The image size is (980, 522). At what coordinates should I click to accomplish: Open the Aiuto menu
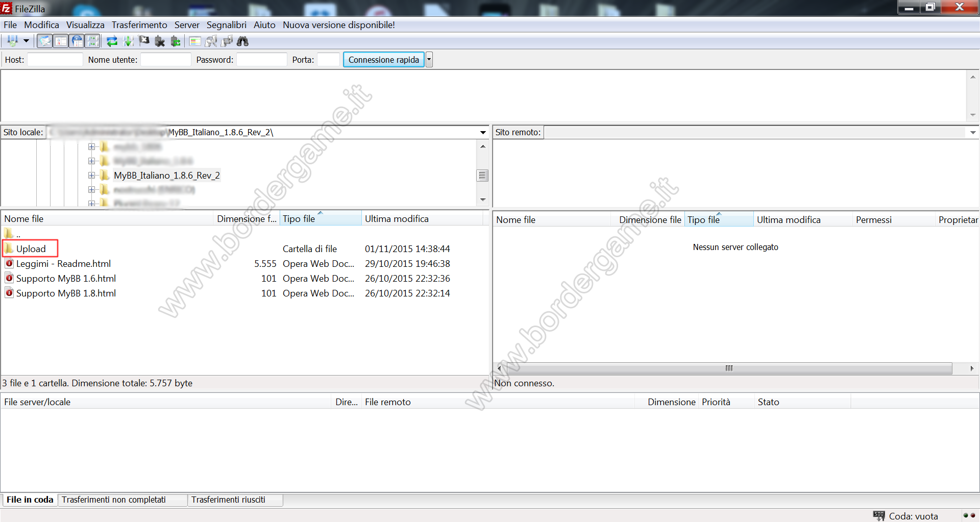[264, 24]
